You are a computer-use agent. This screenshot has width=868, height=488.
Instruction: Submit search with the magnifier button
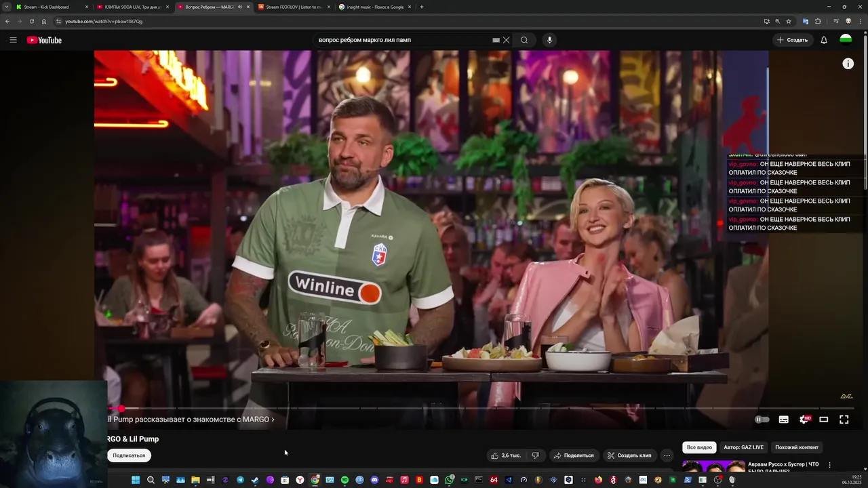[524, 40]
